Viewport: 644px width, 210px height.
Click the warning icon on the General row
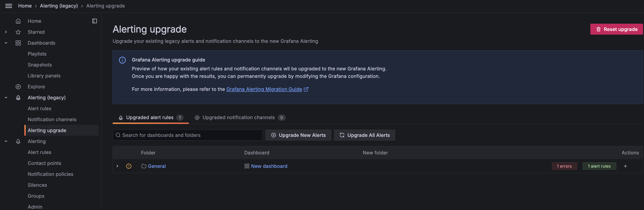[x=129, y=166]
